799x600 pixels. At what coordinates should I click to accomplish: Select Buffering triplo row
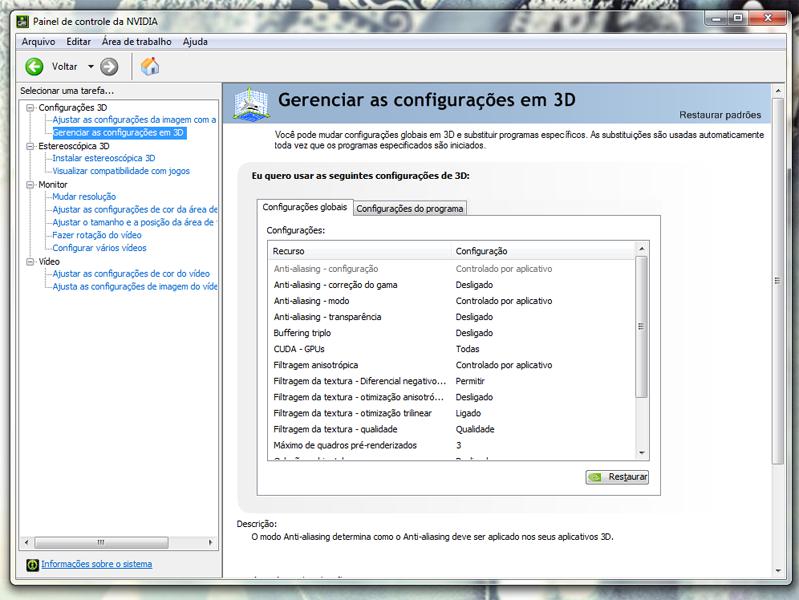click(451, 333)
